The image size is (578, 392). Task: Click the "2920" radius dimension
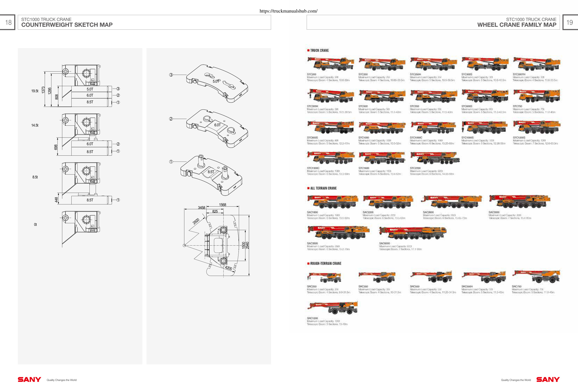click(196, 221)
